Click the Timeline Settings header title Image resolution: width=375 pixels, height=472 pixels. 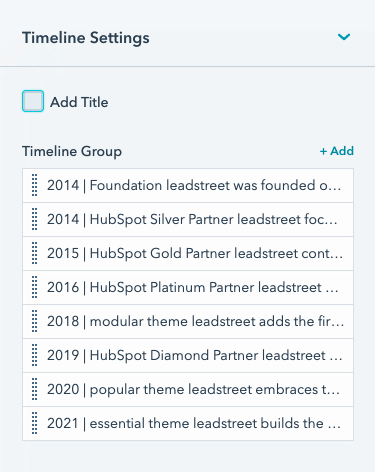coord(86,38)
